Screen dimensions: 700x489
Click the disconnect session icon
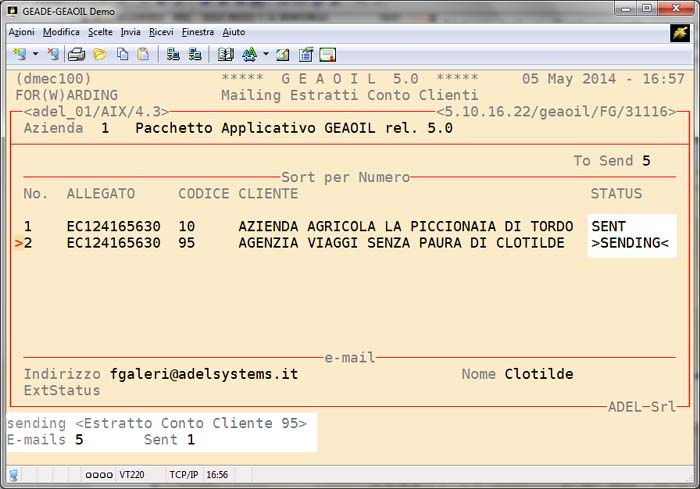click(x=53, y=54)
